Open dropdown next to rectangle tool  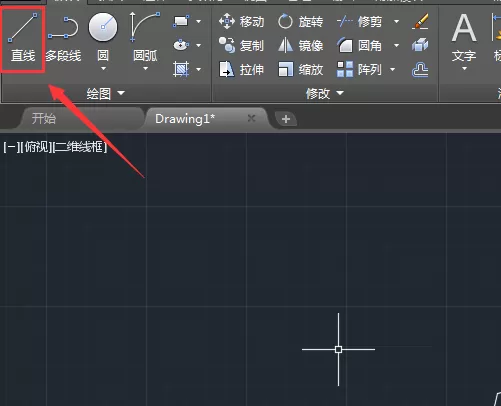[x=199, y=21]
